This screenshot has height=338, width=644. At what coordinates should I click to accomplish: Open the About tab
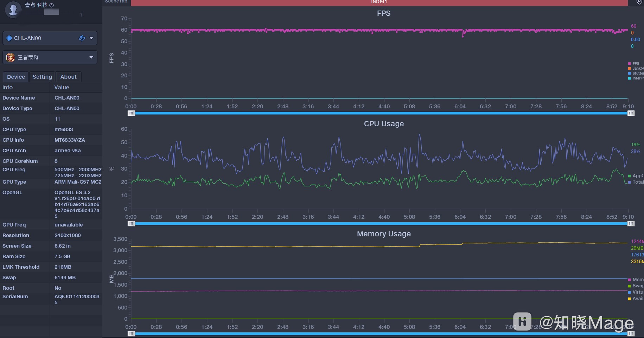pyautogui.click(x=68, y=77)
